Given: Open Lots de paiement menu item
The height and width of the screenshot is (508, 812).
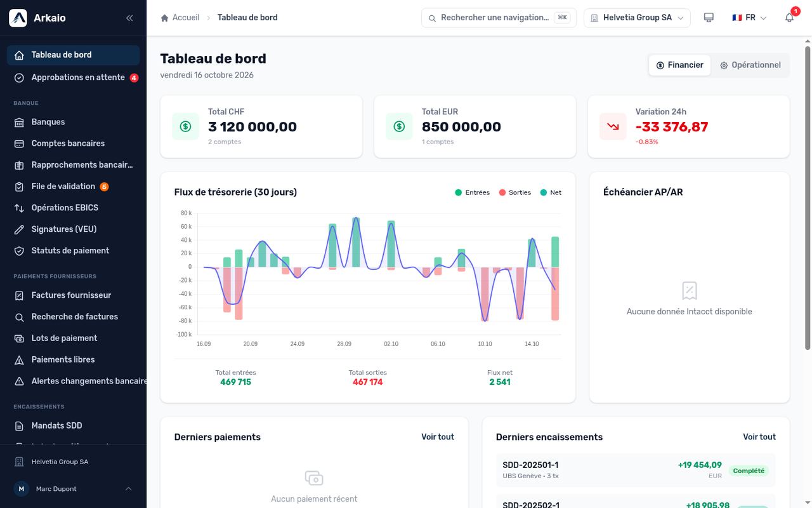Looking at the screenshot, I should pyautogui.click(x=73, y=338).
